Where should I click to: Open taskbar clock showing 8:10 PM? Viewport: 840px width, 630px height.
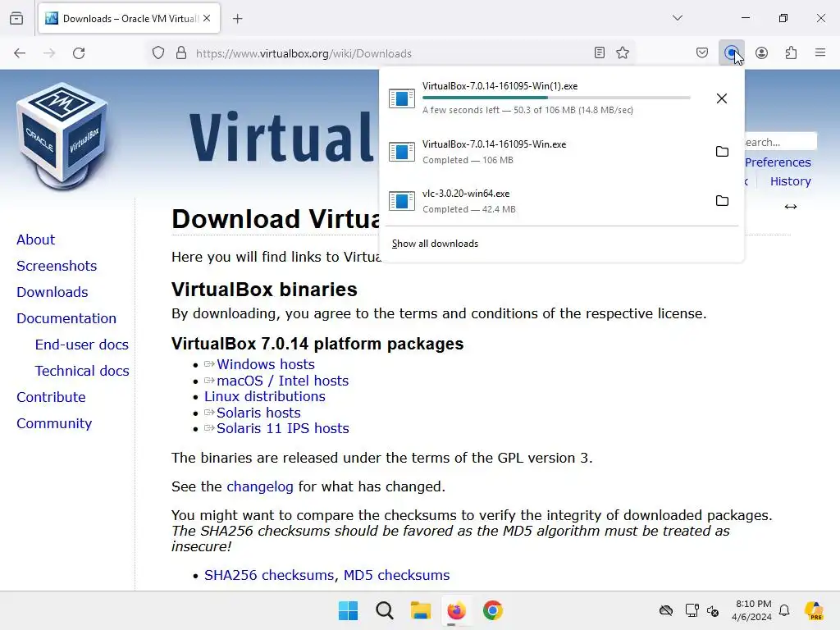[752, 610]
